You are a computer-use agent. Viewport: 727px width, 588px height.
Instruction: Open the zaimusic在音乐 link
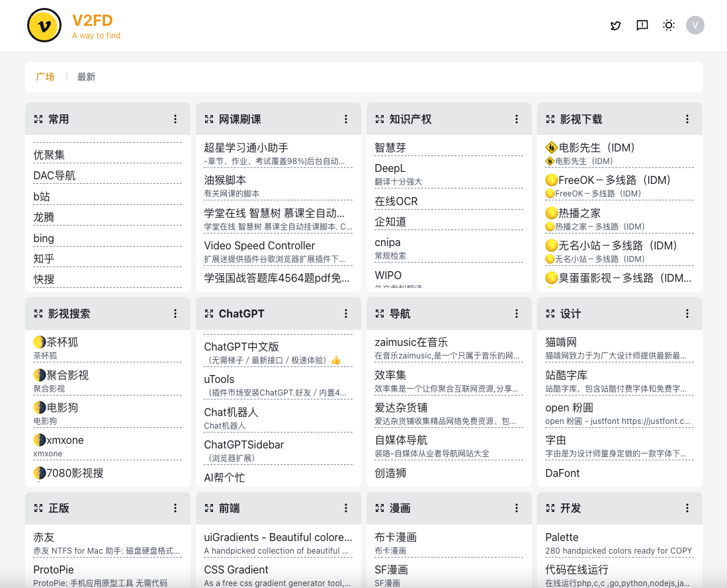tap(411, 342)
